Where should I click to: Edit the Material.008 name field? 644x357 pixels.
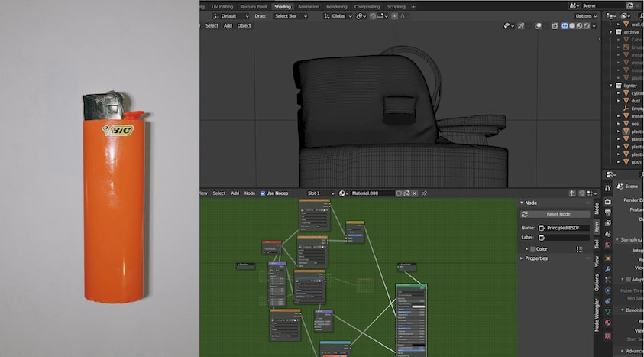click(372, 193)
